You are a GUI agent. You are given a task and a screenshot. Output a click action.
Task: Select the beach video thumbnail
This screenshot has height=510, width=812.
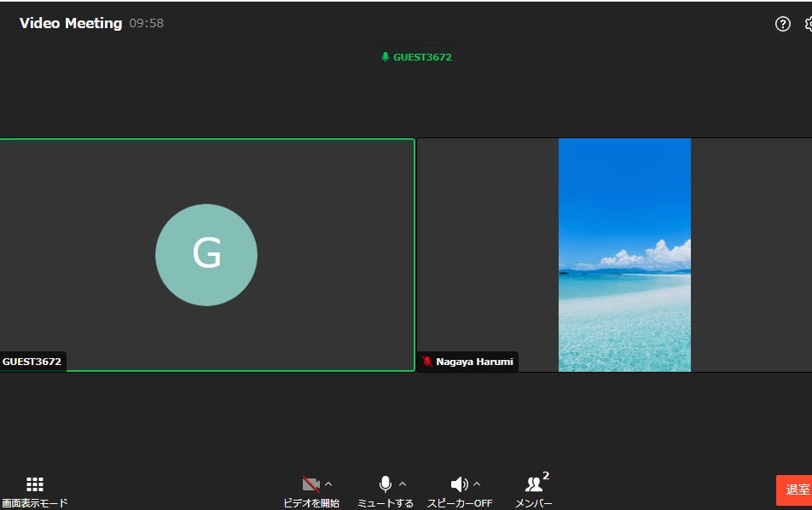click(624, 254)
